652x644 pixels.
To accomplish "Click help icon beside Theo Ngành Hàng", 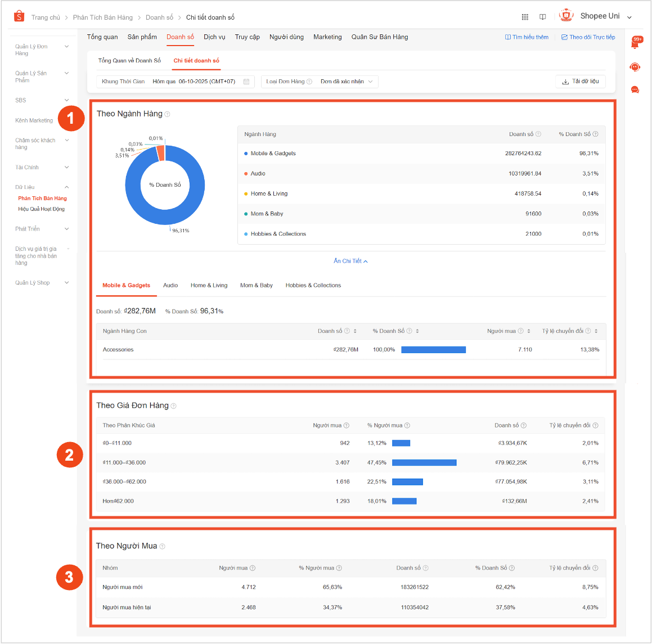I will 168,114.
